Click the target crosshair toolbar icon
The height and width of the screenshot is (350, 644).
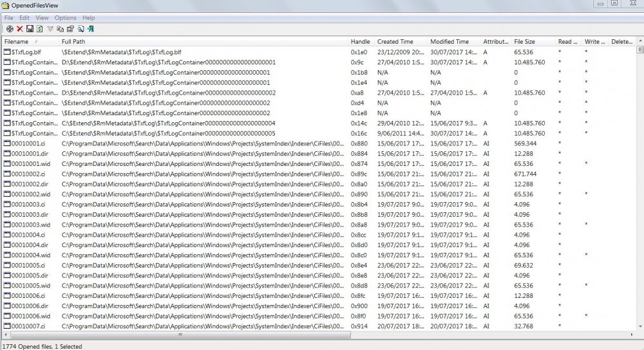(10, 29)
